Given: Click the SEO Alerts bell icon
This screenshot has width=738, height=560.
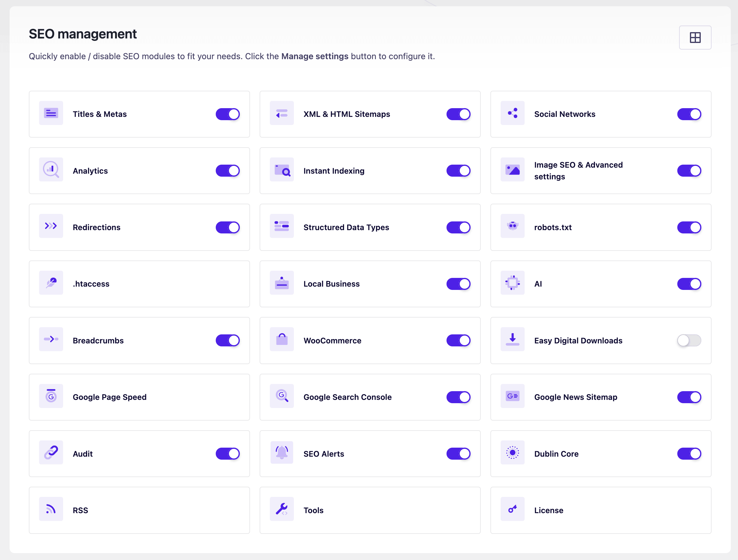Looking at the screenshot, I should click(282, 453).
